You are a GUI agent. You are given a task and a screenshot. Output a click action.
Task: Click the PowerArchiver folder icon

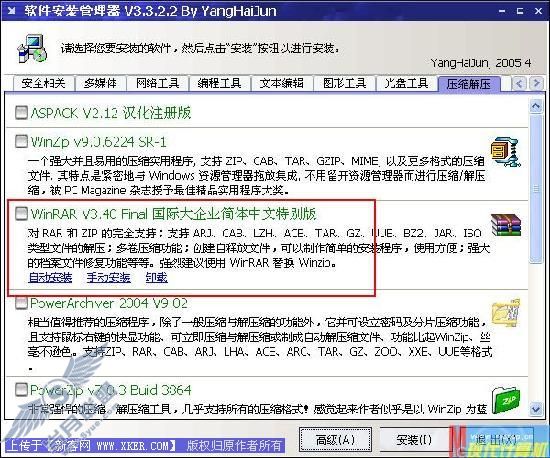pos(506,312)
